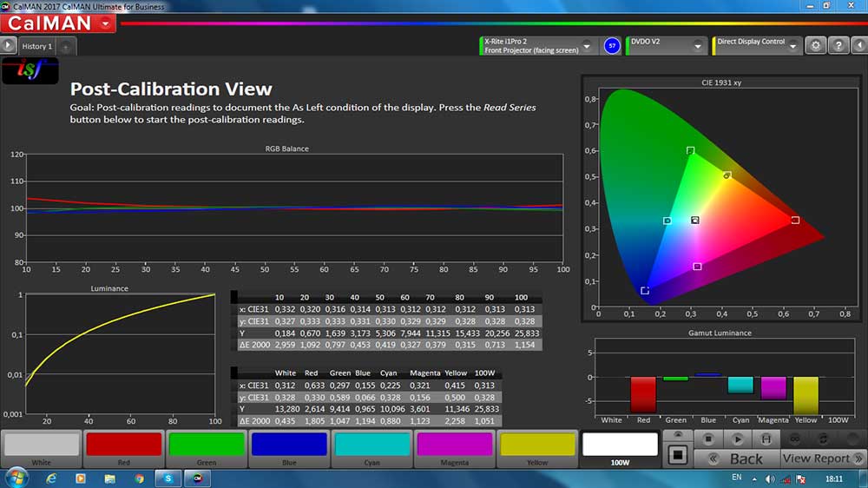
Task: Expand the pattern options up arrow
Action: click(x=678, y=435)
